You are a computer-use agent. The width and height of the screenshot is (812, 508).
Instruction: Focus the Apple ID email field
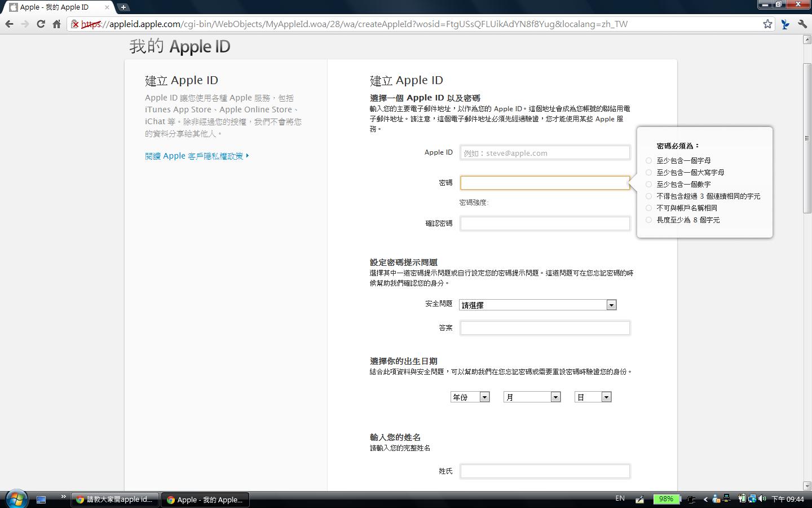coord(545,152)
